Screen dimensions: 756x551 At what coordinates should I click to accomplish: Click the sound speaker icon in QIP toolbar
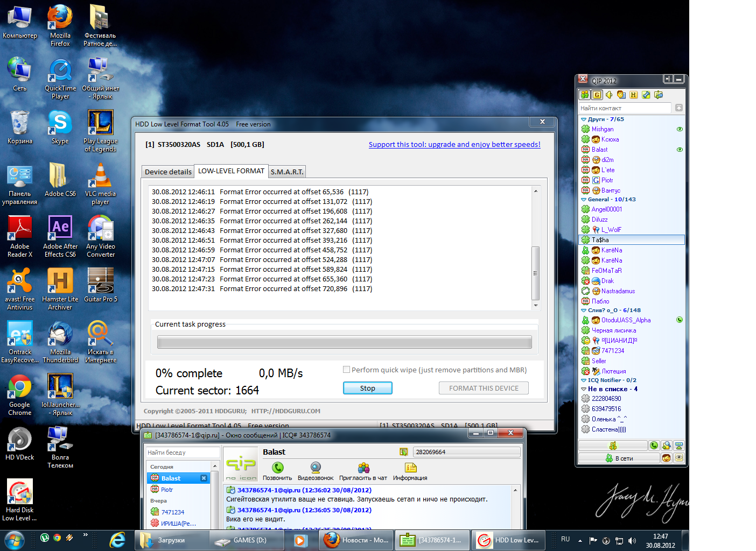[609, 95]
